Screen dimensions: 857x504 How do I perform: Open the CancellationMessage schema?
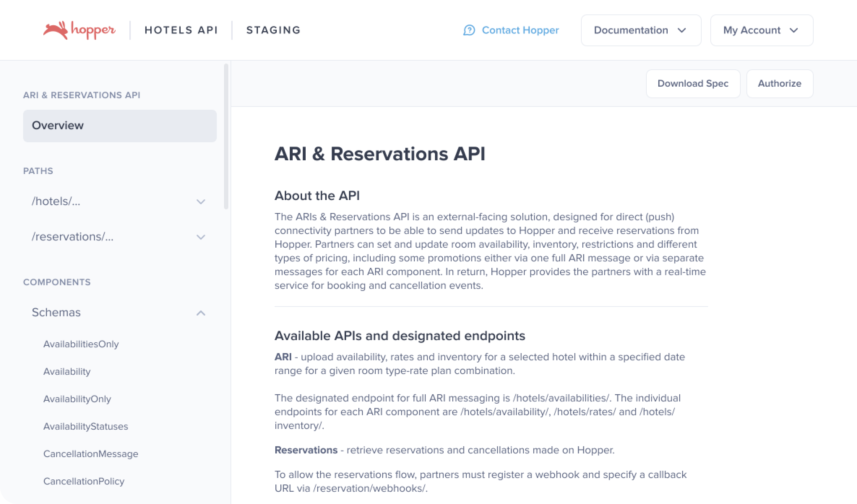click(91, 454)
